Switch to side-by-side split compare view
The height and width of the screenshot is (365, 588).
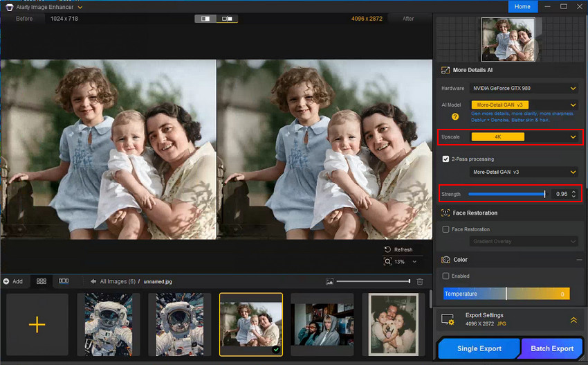[x=205, y=19]
